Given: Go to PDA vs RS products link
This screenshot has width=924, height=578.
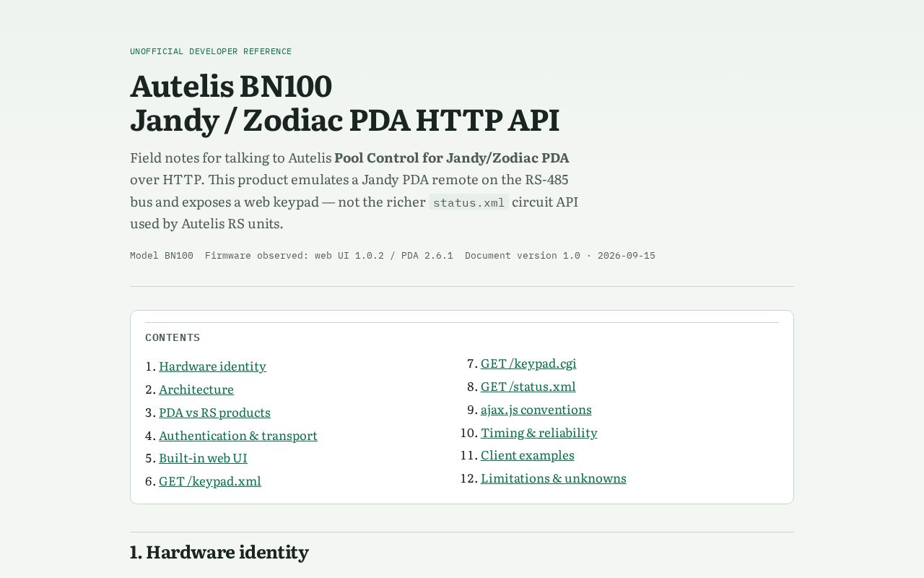Looking at the screenshot, I should pos(214,413).
